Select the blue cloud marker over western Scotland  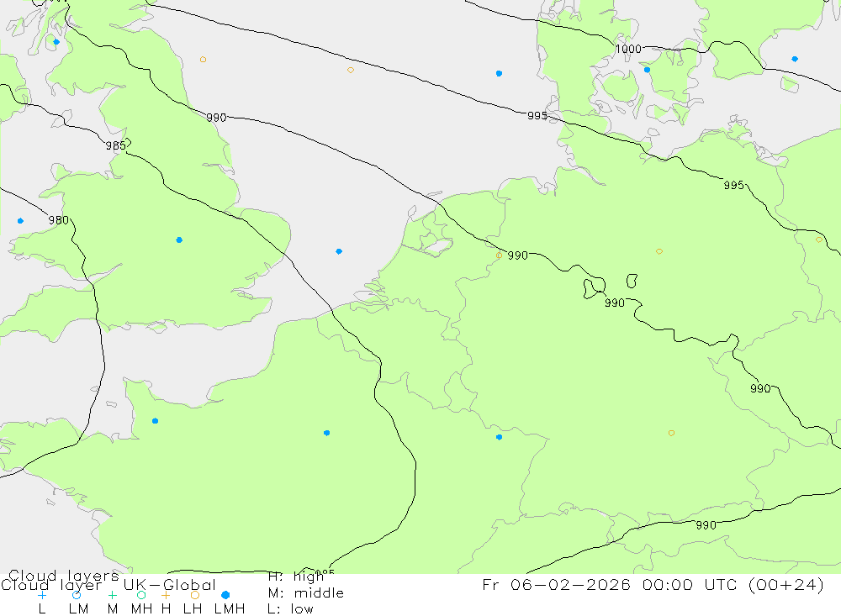(56, 42)
